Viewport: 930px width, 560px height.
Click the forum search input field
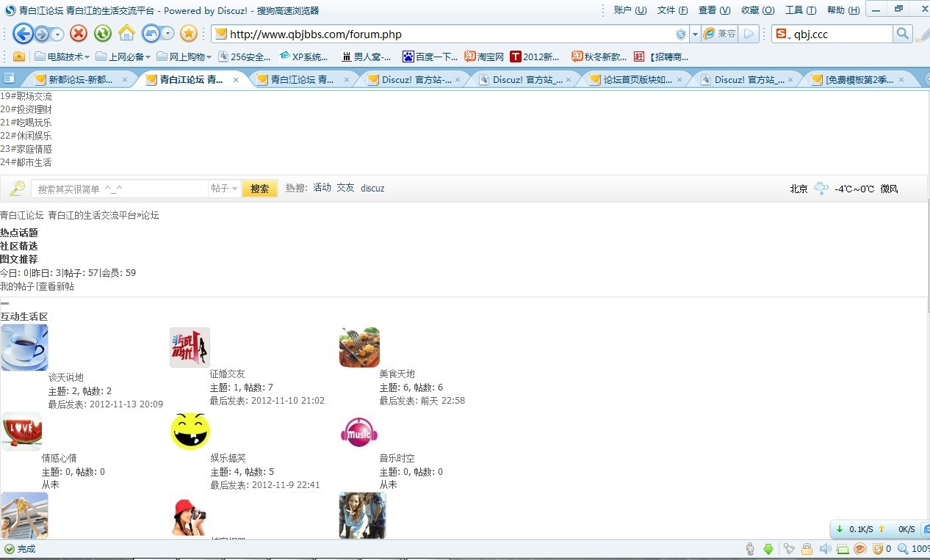[120, 189]
